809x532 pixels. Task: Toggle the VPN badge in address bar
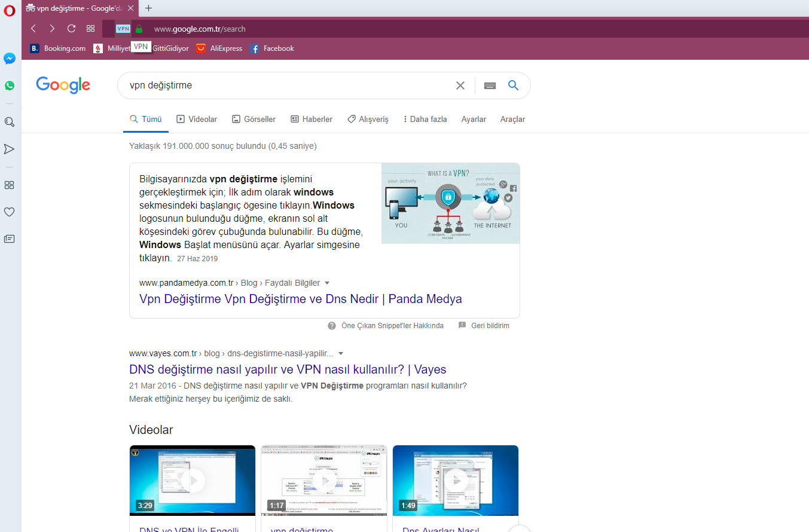123,29
